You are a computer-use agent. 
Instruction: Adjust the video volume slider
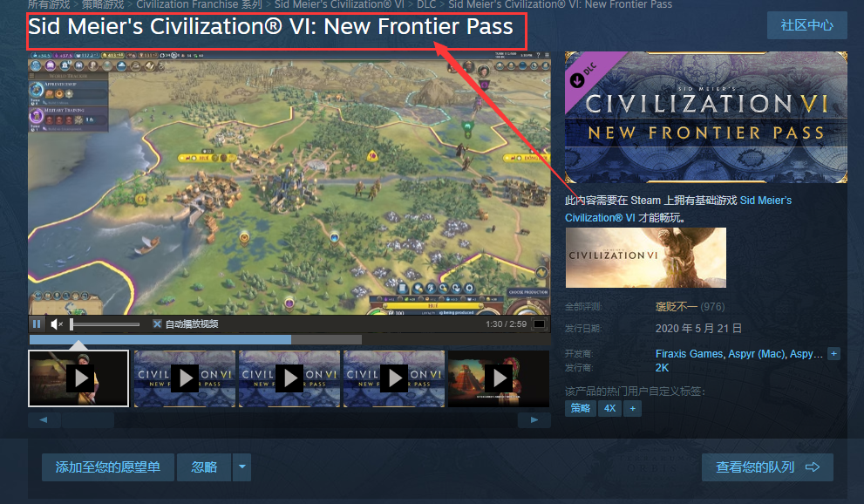[105, 324]
